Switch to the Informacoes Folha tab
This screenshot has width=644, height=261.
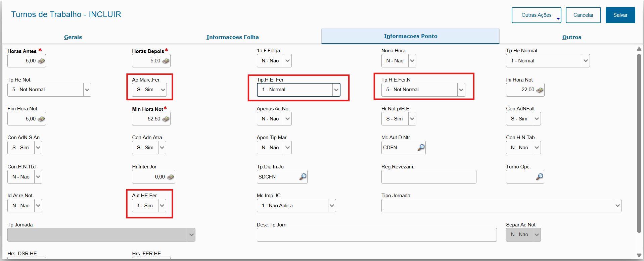[x=232, y=37]
